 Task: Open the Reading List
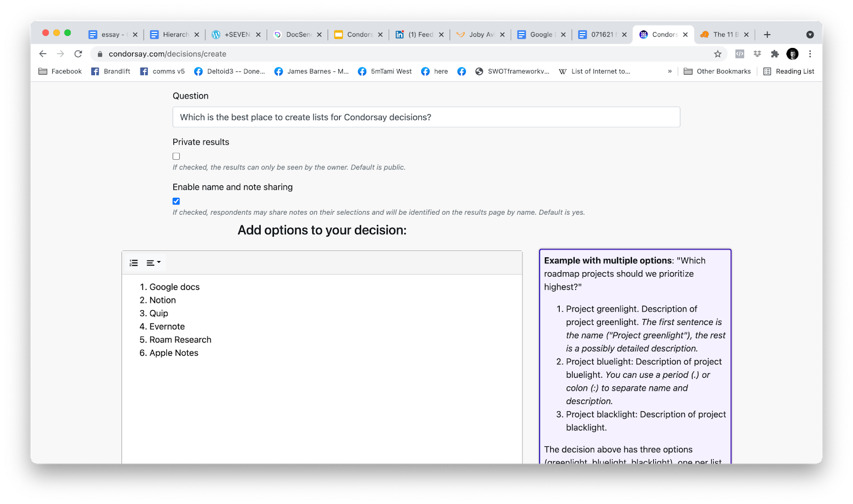pos(788,71)
